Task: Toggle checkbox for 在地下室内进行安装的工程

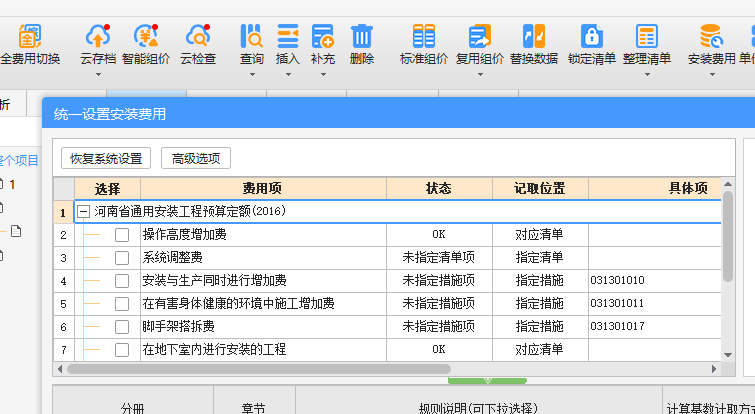Action: coord(122,349)
